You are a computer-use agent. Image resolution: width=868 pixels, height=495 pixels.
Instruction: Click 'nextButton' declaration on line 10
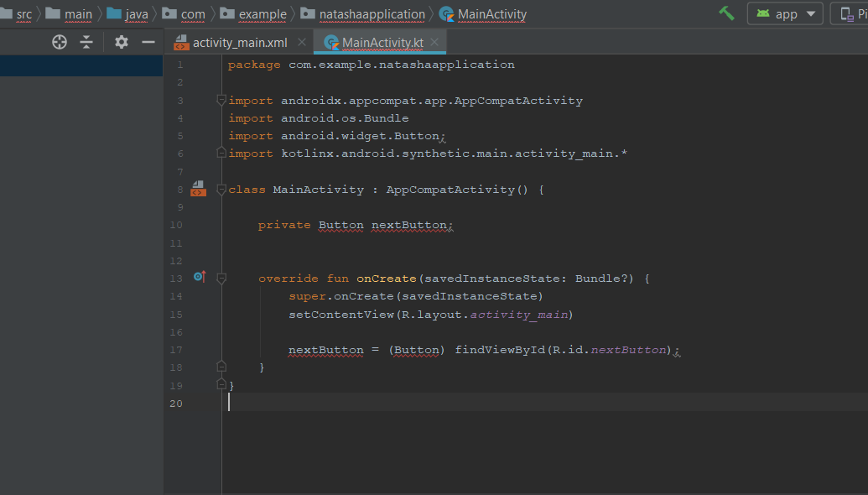coord(409,226)
